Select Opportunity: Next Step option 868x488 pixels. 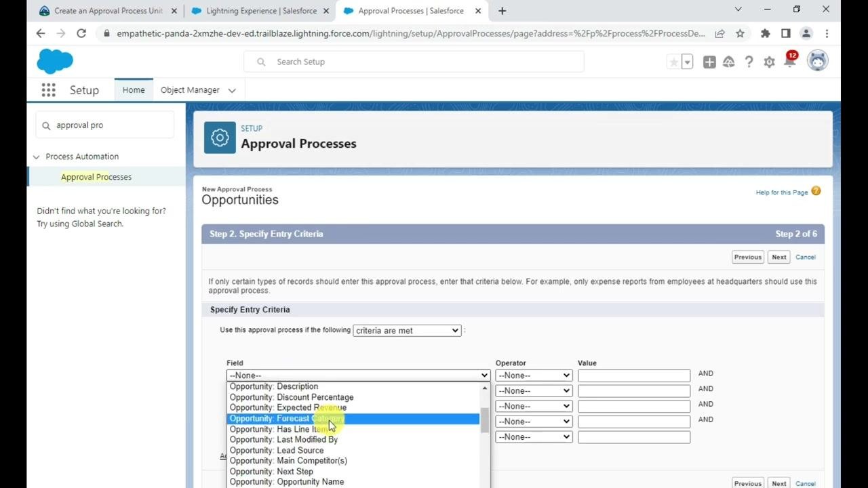click(353, 471)
